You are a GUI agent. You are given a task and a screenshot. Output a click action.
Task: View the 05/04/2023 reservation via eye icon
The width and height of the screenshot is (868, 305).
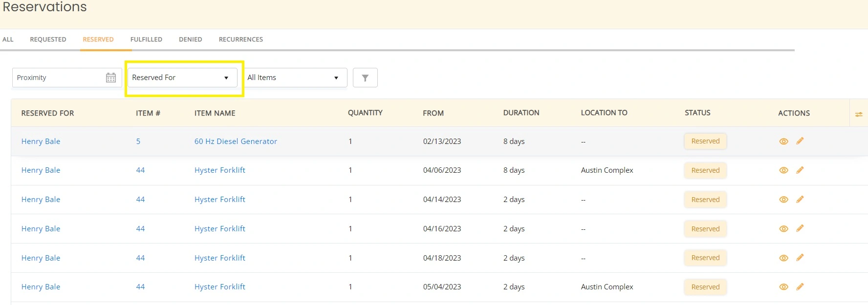[x=783, y=287]
